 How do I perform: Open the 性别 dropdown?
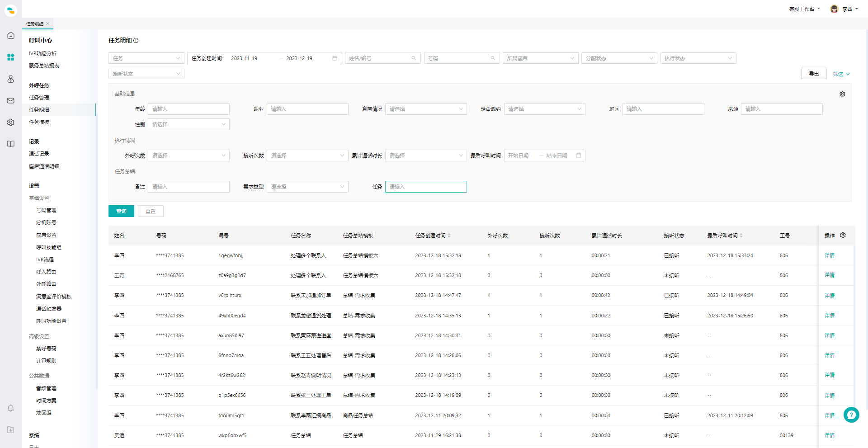(189, 124)
